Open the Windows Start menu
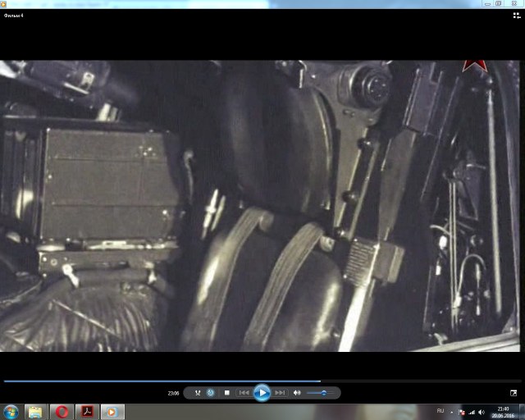The image size is (525, 420). (11, 411)
